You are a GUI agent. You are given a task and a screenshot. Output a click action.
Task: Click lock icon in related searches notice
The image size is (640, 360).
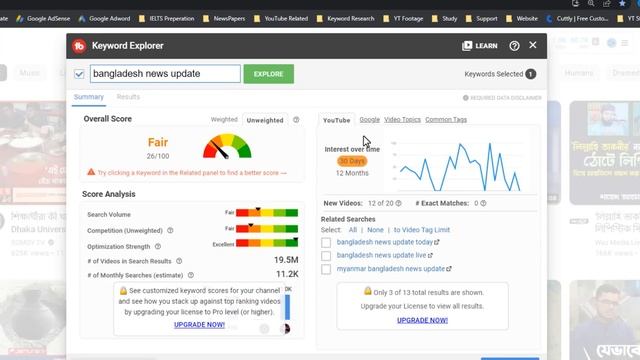point(367,291)
